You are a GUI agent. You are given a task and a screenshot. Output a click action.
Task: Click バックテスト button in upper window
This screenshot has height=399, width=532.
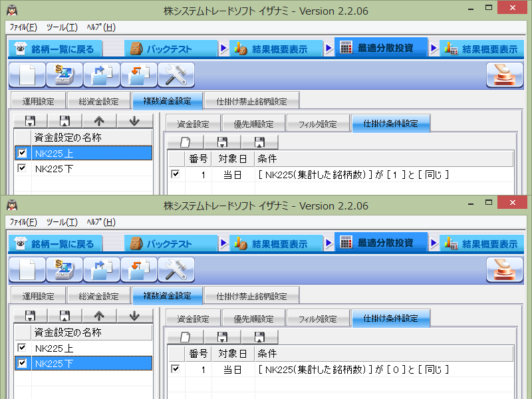click(x=170, y=49)
